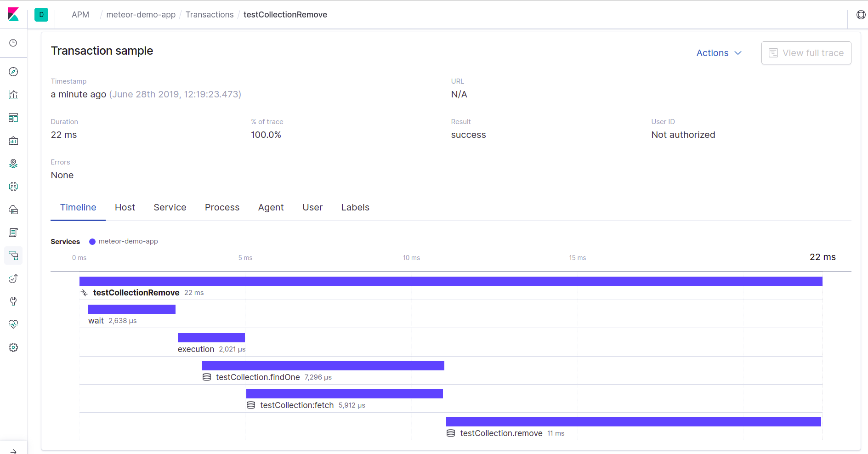Screen dimensions: 868x454
Task: Expand the sidebar with arrow icon
Action: (13, 451)
